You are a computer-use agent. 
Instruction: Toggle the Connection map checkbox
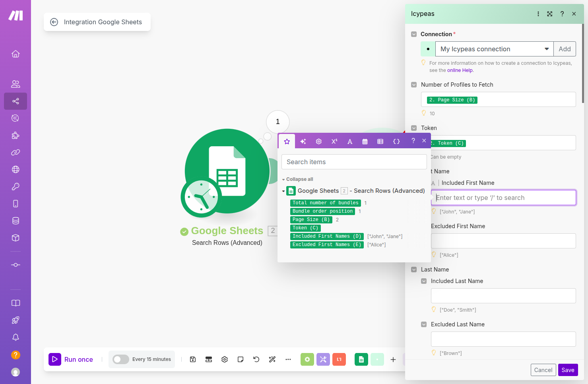coord(414,34)
